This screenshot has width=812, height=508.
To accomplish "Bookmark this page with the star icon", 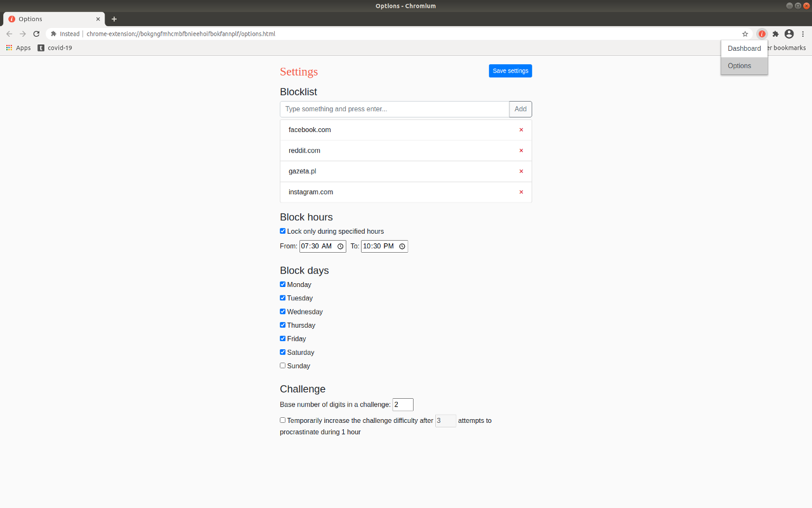I will click(x=745, y=34).
